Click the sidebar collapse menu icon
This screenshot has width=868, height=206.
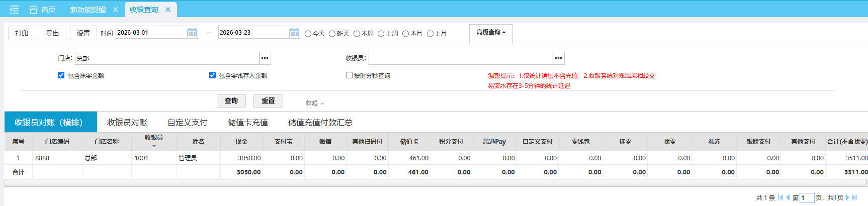tap(14, 10)
